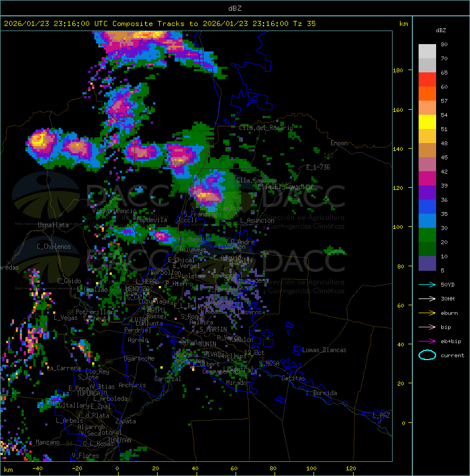This screenshot has height=476, width=470.
Task: Select the light blue 35-30 dBZ swatch
Action: point(427,221)
